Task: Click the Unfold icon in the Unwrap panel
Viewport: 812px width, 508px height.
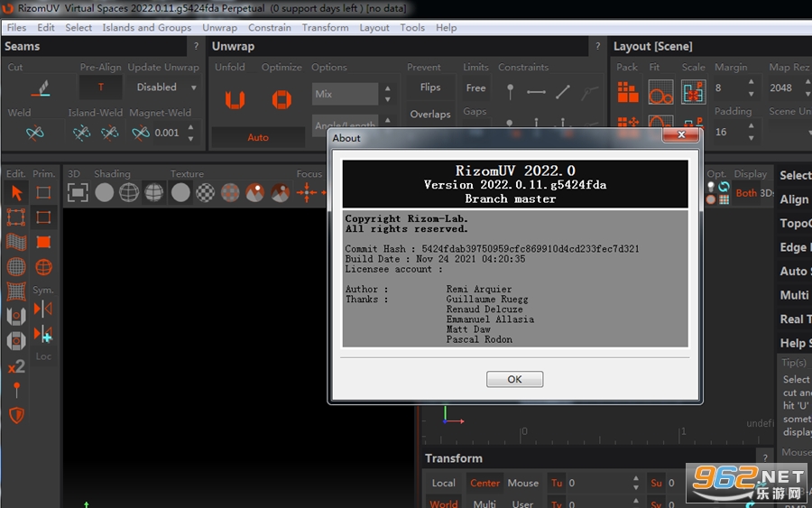Action: [235, 99]
